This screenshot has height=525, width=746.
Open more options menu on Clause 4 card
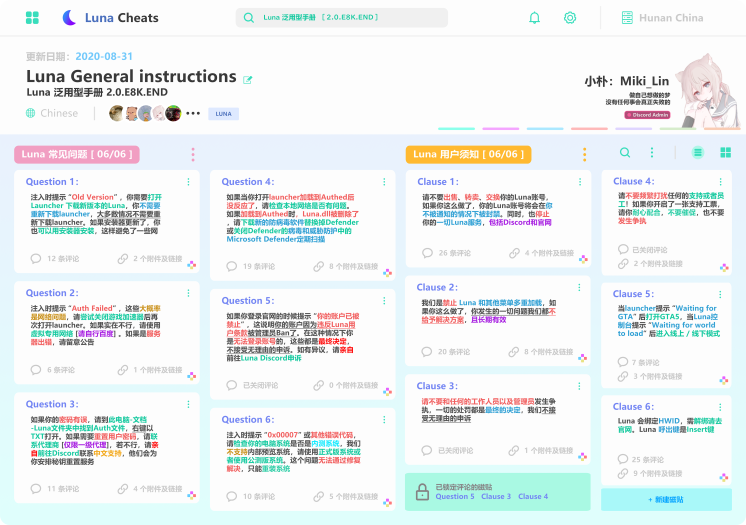pyautogui.click(x=720, y=182)
